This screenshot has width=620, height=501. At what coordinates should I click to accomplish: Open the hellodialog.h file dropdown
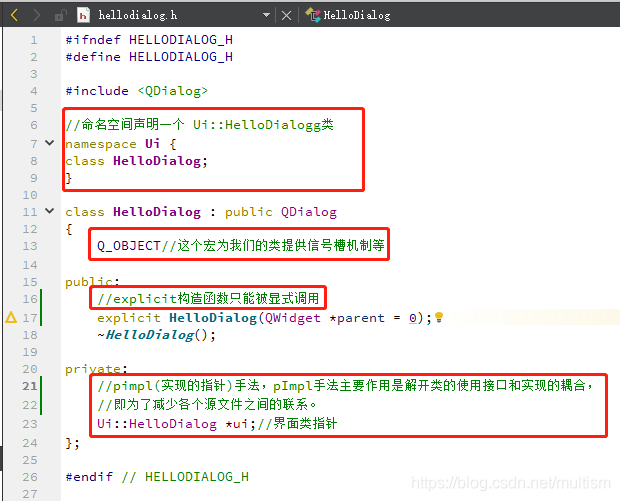point(266,15)
